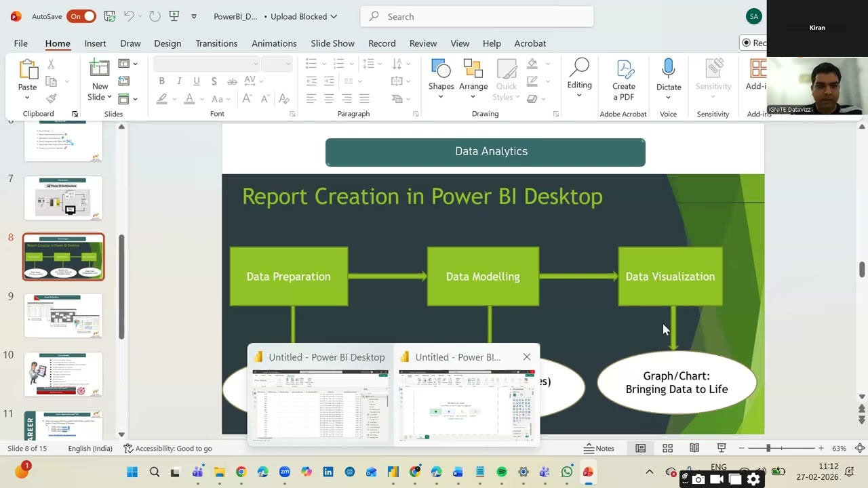
Task: Select the Format Painter brush
Action: [x=51, y=98]
